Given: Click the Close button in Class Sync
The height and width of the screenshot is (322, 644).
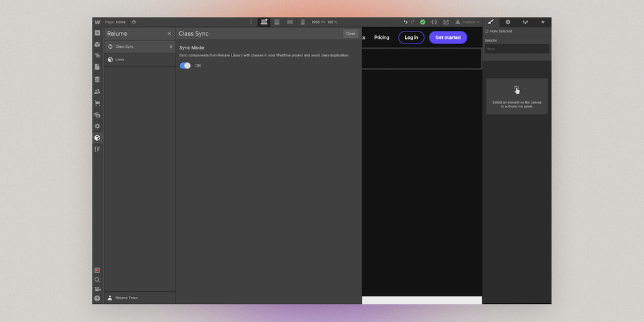Looking at the screenshot, I should pos(350,34).
